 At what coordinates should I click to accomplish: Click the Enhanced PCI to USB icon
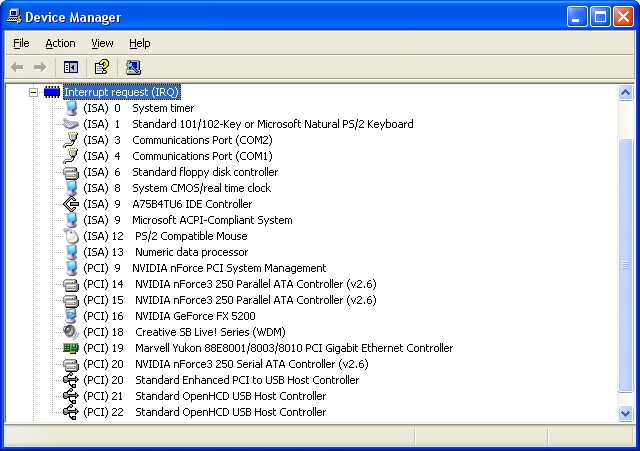pyautogui.click(x=71, y=380)
